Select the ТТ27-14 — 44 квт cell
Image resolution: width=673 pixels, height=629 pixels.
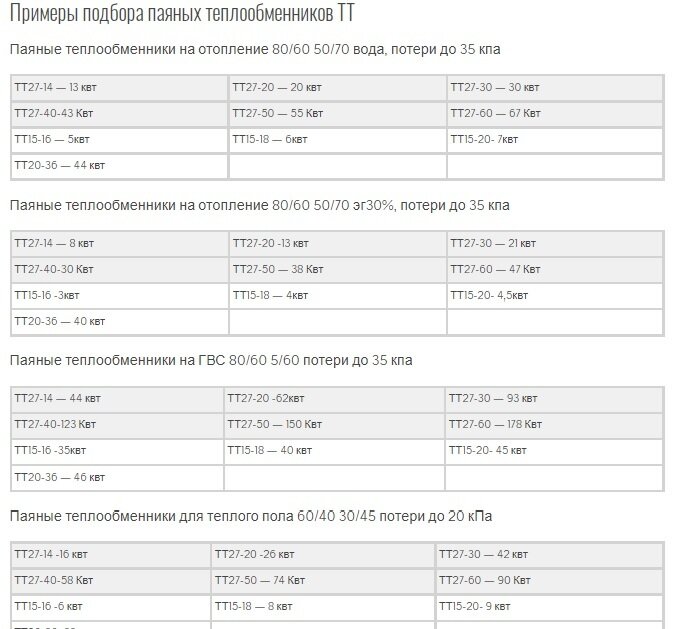click(117, 399)
